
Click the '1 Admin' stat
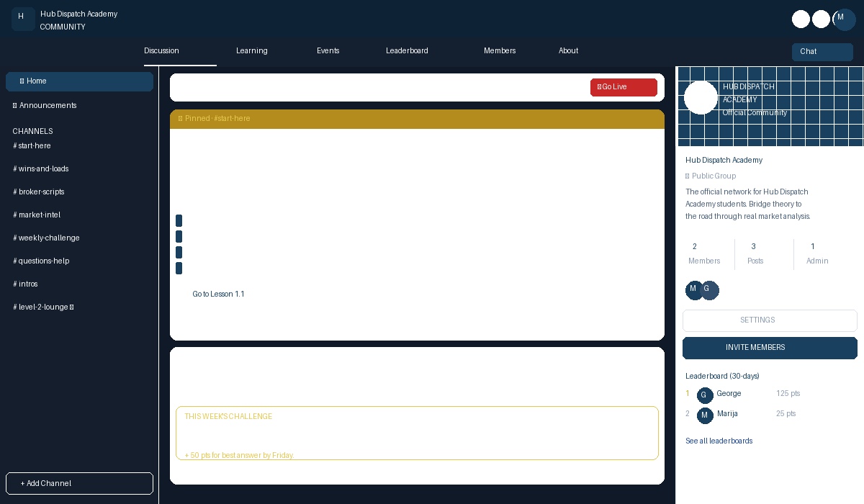[x=817, y=254]
